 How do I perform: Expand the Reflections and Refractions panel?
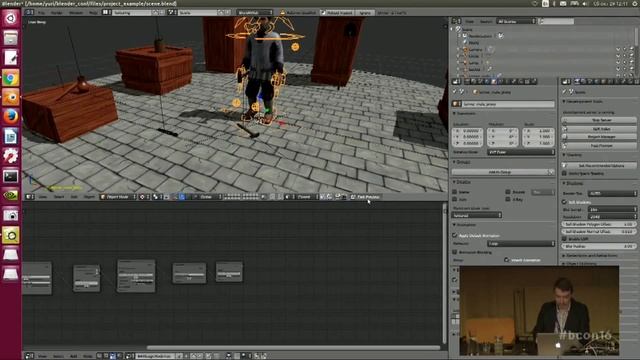(x=589, y=256)
